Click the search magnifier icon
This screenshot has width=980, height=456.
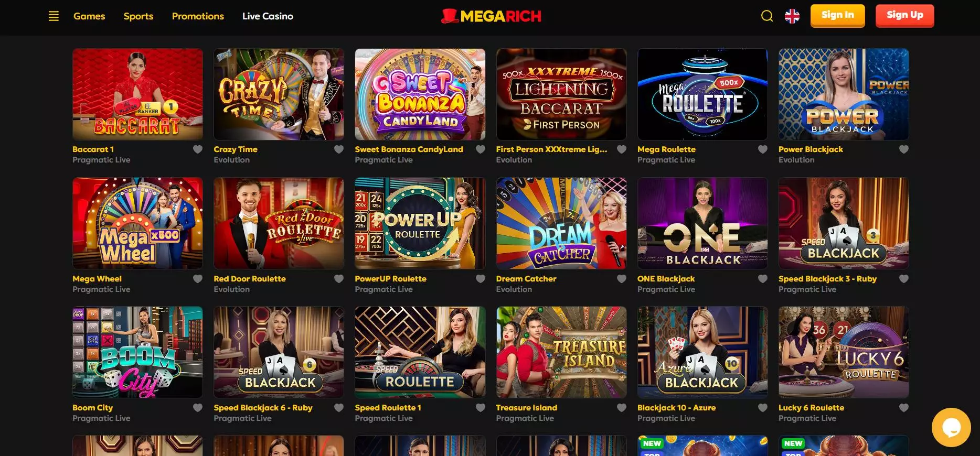tap(767, 16)
